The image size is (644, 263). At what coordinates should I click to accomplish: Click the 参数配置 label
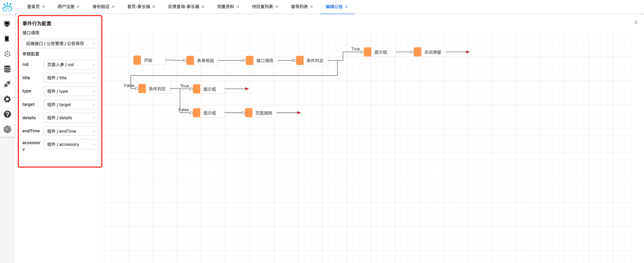tap(31, 54)
